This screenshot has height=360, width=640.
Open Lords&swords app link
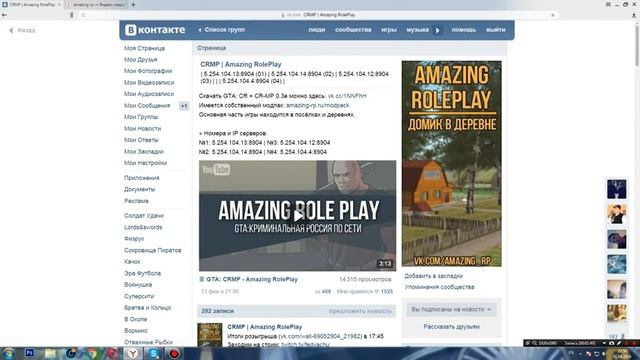143,227
